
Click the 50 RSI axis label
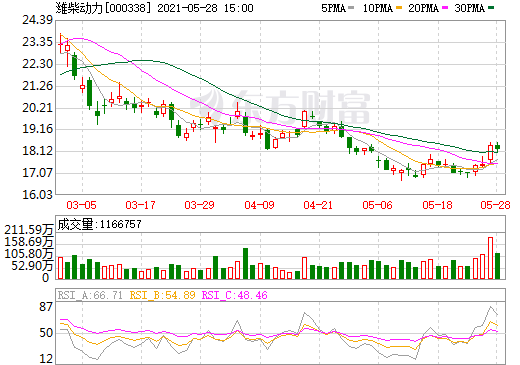coord(46,333)
